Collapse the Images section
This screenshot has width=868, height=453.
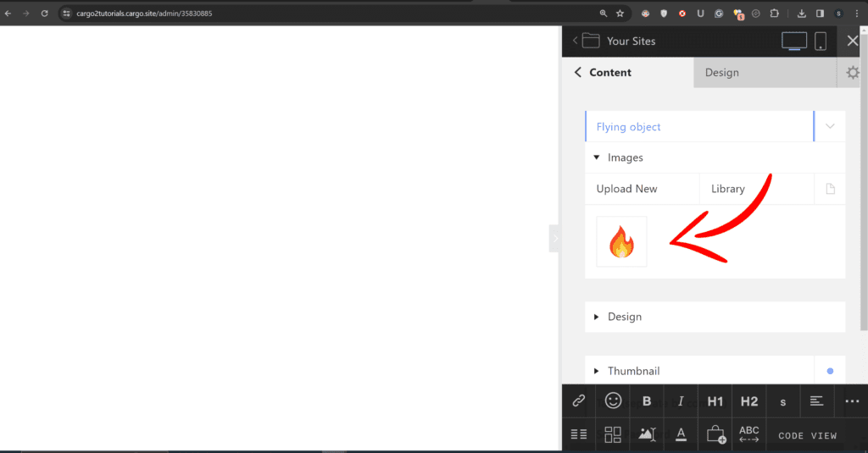coord(596,157)
